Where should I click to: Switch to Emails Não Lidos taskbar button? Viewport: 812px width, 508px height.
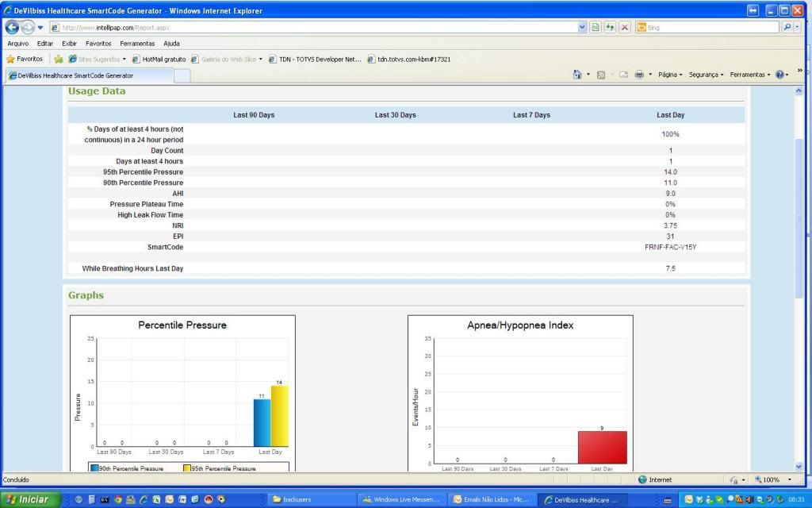click(491, 500)
